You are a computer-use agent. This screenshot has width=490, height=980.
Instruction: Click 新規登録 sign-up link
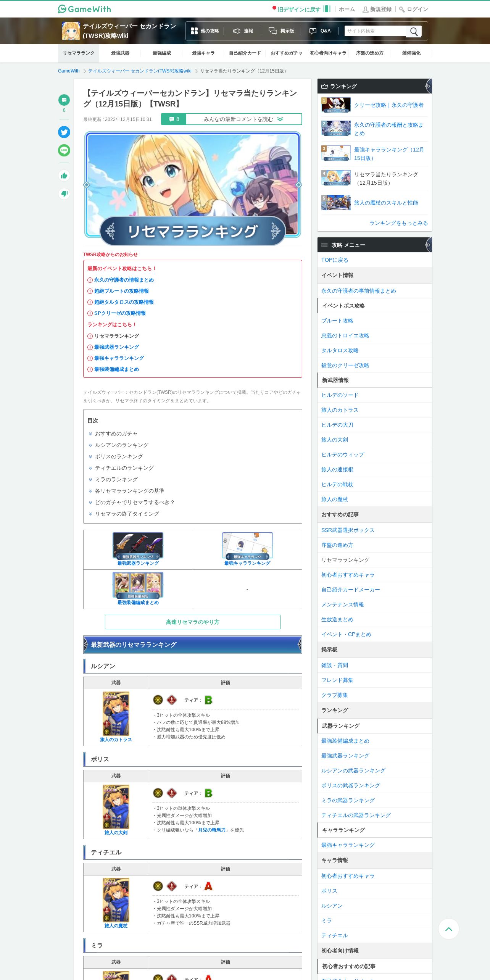(x=377, y=9)
